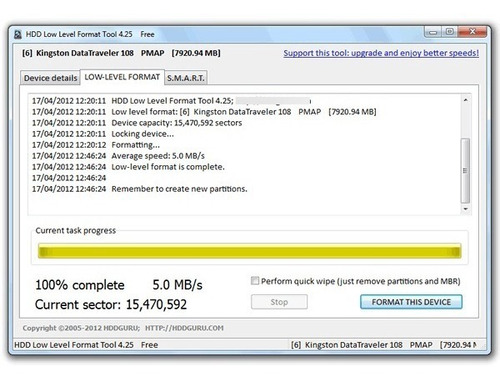This screenshot has height=383, width=500.
Task: Click the yellow task progress bar
Action: (250, 251)
